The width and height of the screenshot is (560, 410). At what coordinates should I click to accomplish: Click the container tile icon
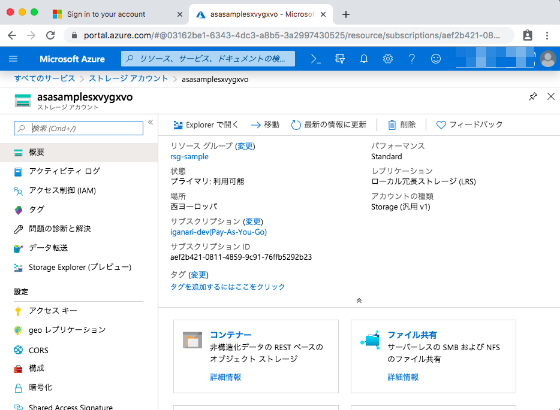pyautogui.click(x=192, y=340)
